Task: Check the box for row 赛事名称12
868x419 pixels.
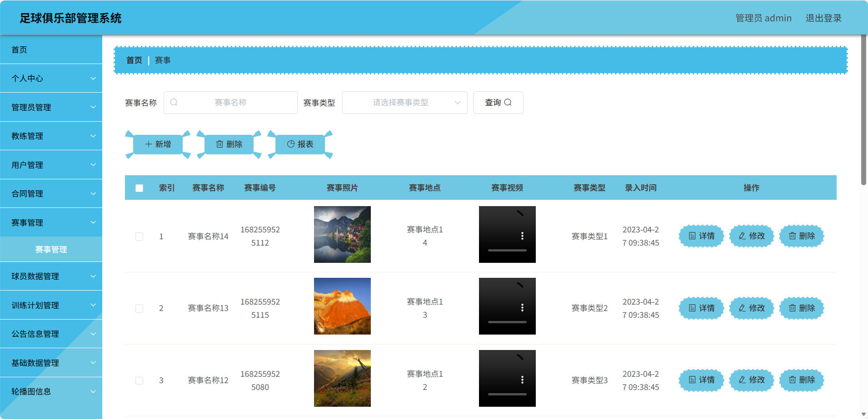Action: point(140,380)
